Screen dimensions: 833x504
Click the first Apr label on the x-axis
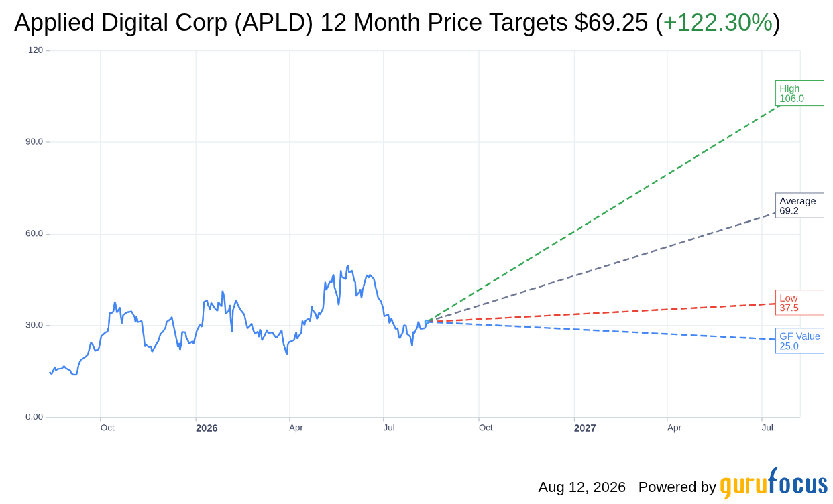click(x=296, y=428)
